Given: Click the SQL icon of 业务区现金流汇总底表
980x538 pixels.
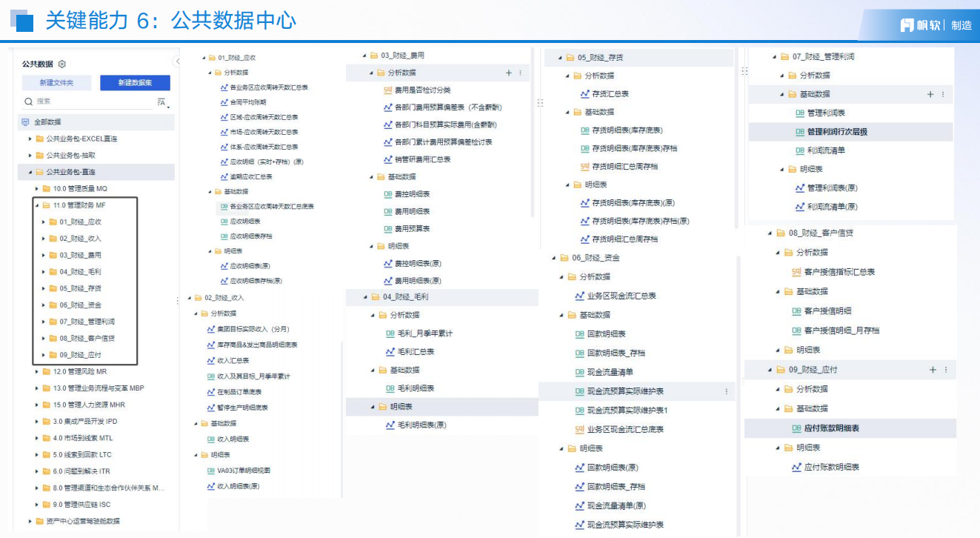Looking at the screenshot, I should [x=580, y=430].
